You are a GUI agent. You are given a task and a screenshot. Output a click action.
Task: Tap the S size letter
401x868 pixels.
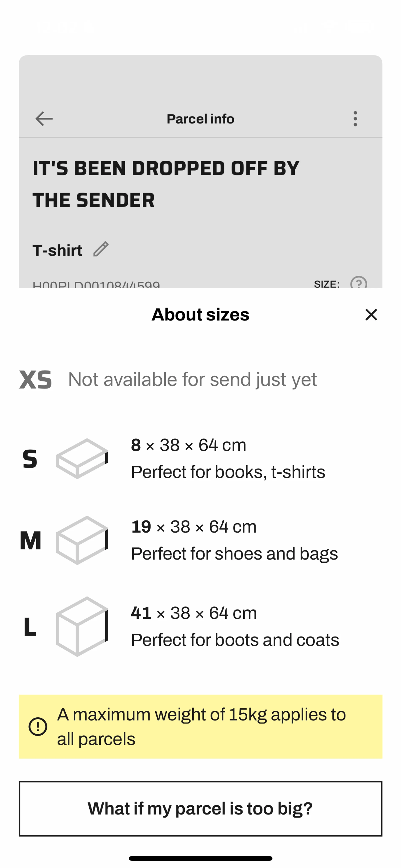[x=30, y=459]
